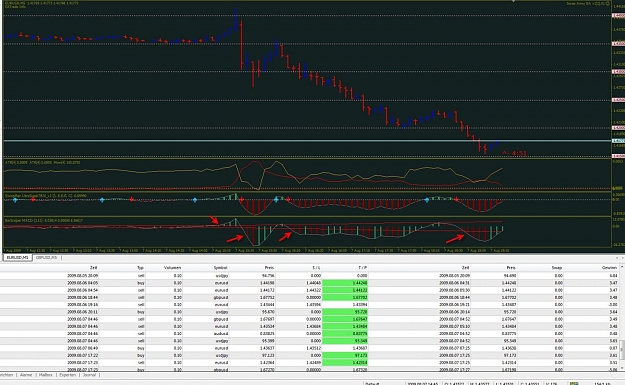Click the ATR(4) indicator window label
625x385 pixels.
coord(42,163)
